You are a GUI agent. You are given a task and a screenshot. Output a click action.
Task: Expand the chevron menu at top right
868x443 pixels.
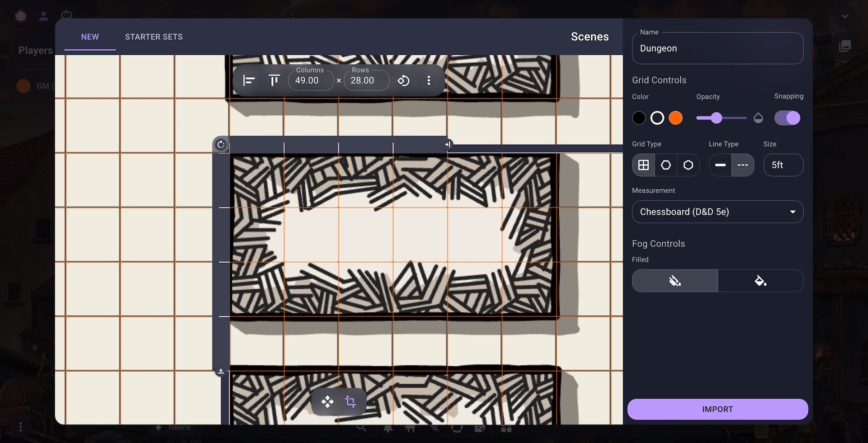point(845,16)
